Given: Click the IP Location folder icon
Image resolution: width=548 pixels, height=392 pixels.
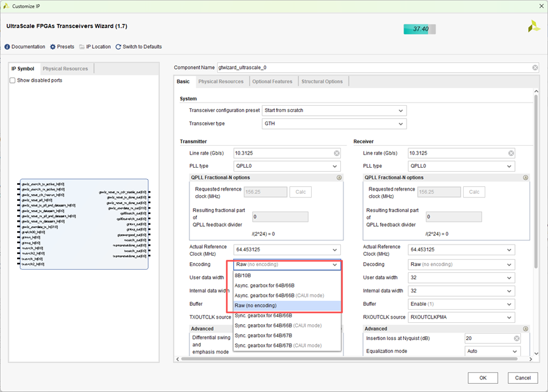Looking at the screenshot, I should (x=82, y=47).
